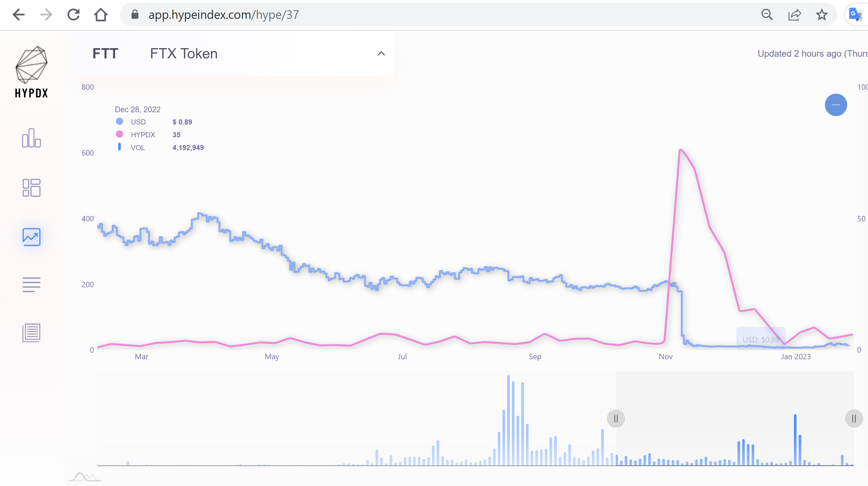Move the left range selector handle
The image size is (868, 486).
(616, 418)
